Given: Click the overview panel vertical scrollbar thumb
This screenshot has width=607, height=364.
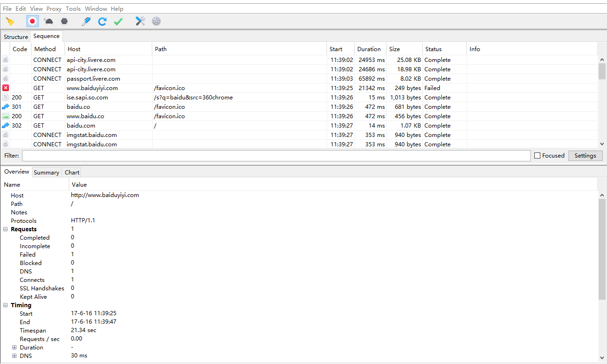Looking at the screenshot, I should [x=602, y=249].
